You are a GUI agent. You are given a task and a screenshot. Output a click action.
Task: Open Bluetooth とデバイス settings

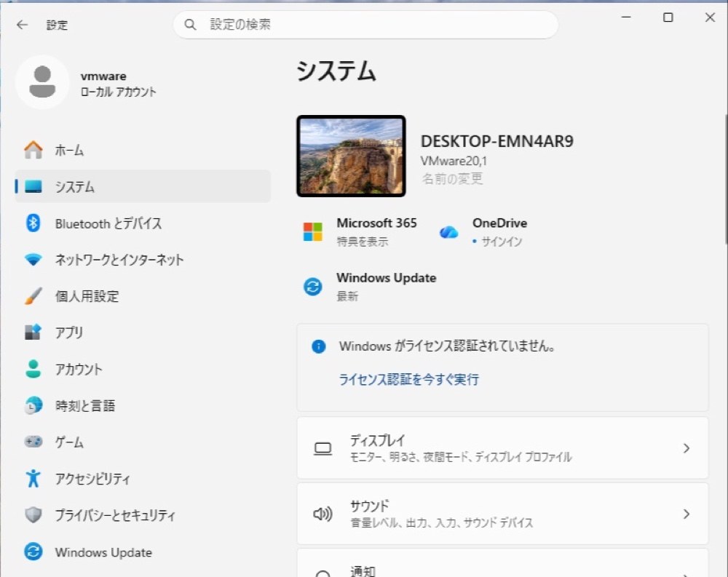143,223
